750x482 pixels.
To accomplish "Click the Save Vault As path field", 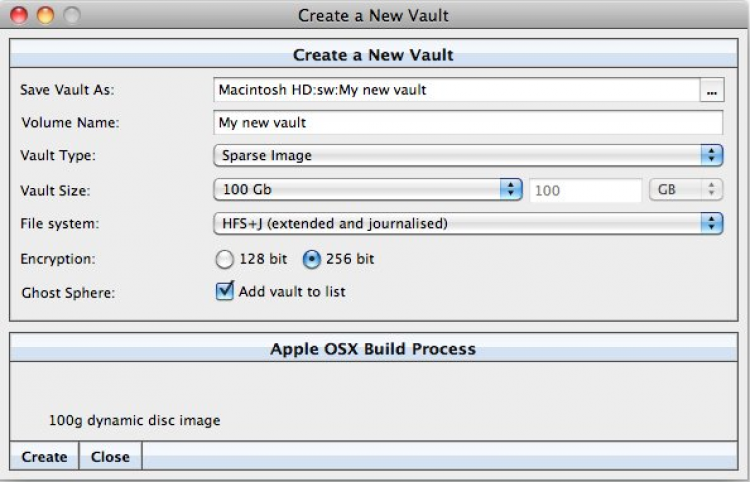I will tap(456, 90).
